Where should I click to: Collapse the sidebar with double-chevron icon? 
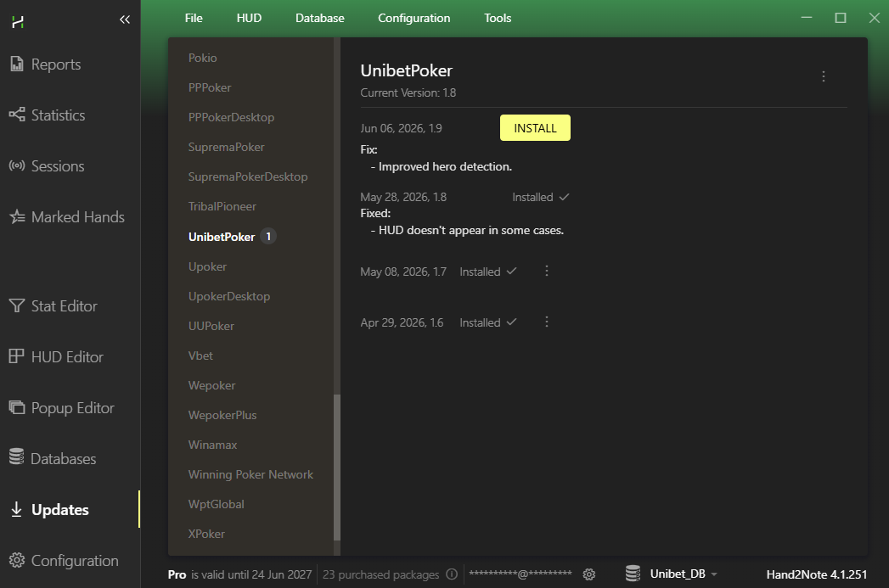tap(125, 20)
